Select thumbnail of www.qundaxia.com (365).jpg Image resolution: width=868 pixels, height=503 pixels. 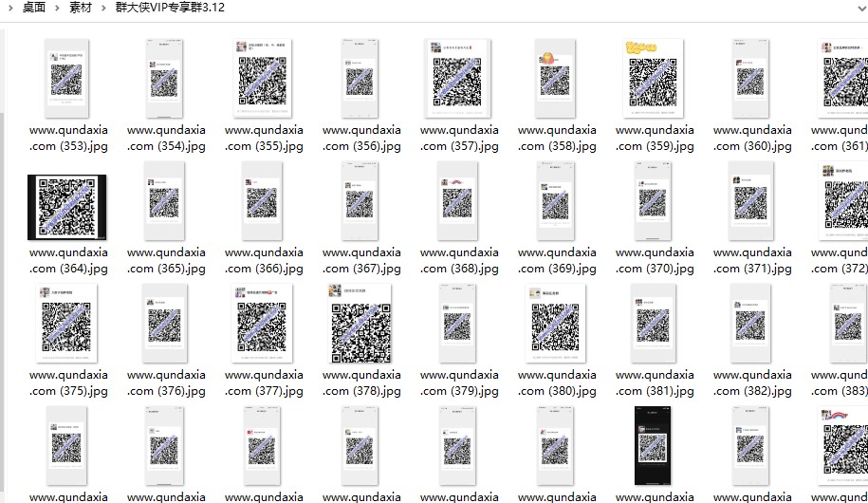pyautogui.click(x=164, y=200)
